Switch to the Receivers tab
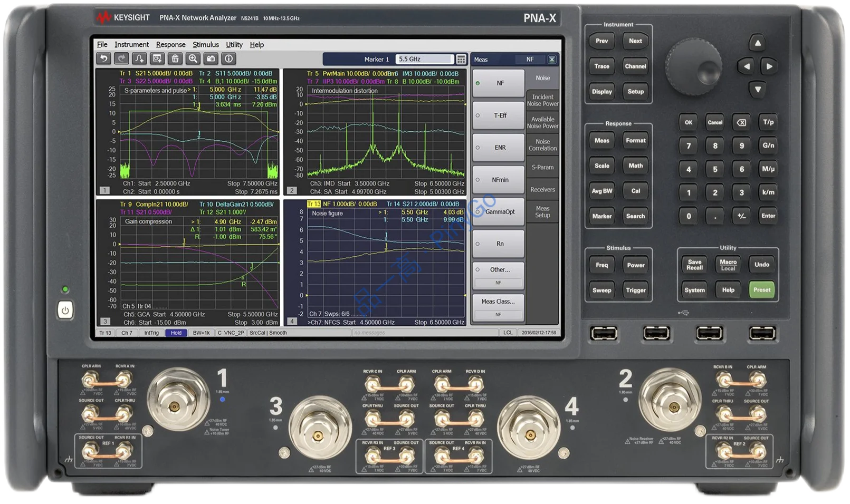The image size is (850, 504). pos(542,190)
